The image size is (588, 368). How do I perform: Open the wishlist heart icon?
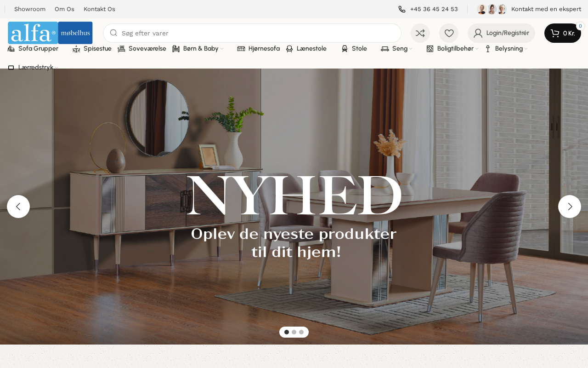(449, 33)
